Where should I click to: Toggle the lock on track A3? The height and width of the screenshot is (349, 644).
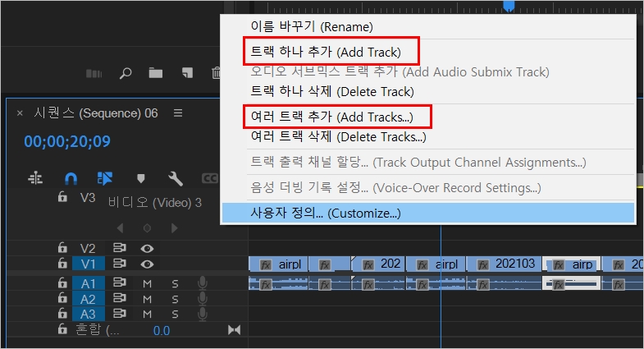pos(62,313)
